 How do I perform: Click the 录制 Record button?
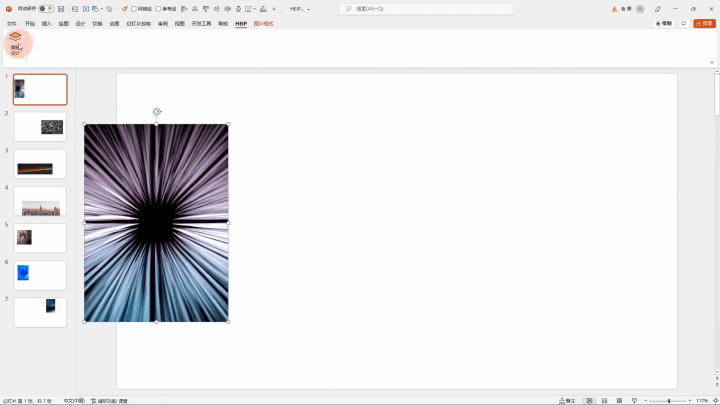[664, 23]
